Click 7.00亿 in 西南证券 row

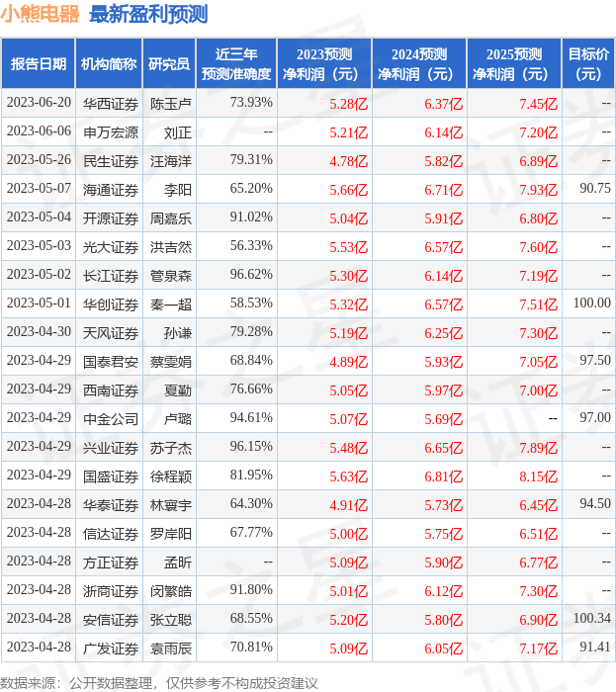(x=538, y=390)
